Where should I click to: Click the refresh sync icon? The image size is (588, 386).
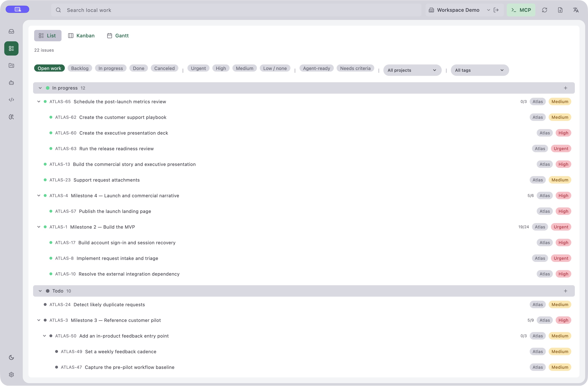pos(545,10)
